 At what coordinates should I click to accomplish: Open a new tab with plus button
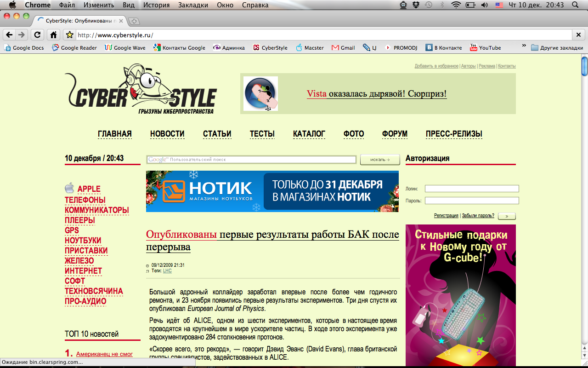pos(134,21)
